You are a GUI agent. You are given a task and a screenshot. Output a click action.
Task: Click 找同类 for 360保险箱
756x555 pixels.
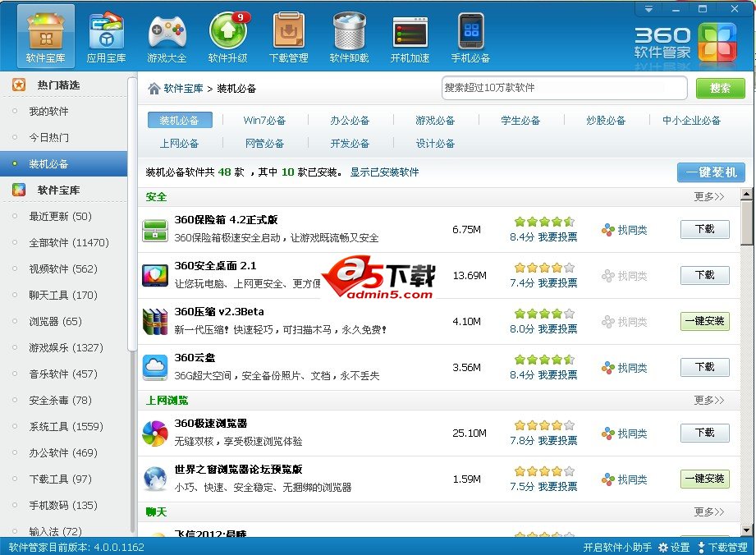click(625, 230)
